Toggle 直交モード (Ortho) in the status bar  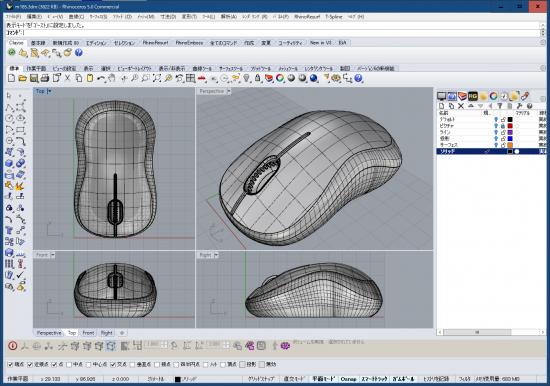tap(294, 379)
